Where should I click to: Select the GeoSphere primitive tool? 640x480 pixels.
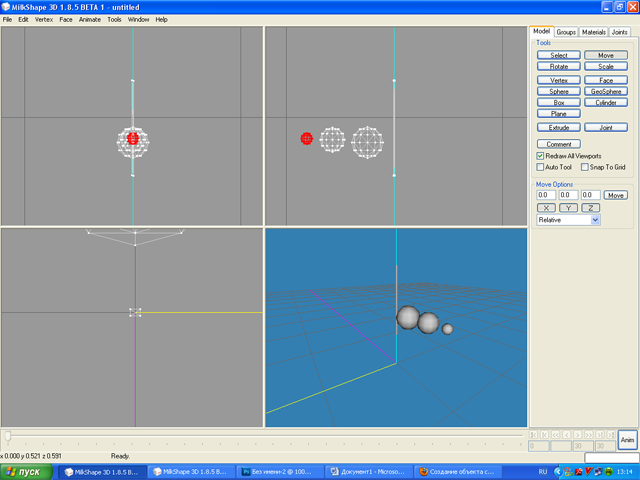(605, 91)
